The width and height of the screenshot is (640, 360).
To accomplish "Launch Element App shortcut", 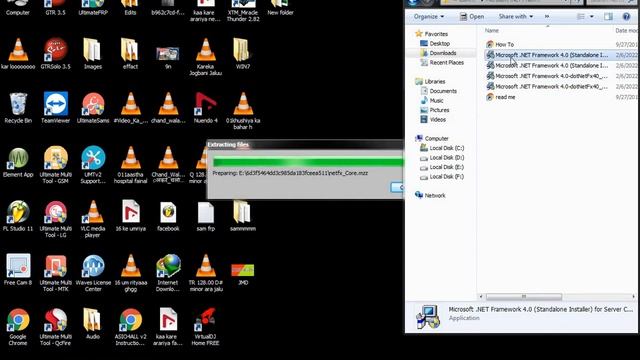I will (x=18, y=162).
